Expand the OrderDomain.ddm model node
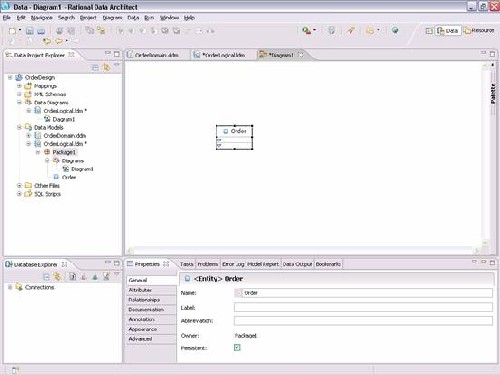 [x=29, y=136]
